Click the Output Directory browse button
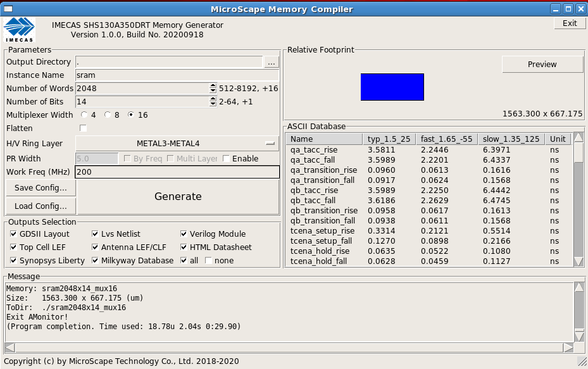This screenshot has width=588, height=369. pos(272,62)
